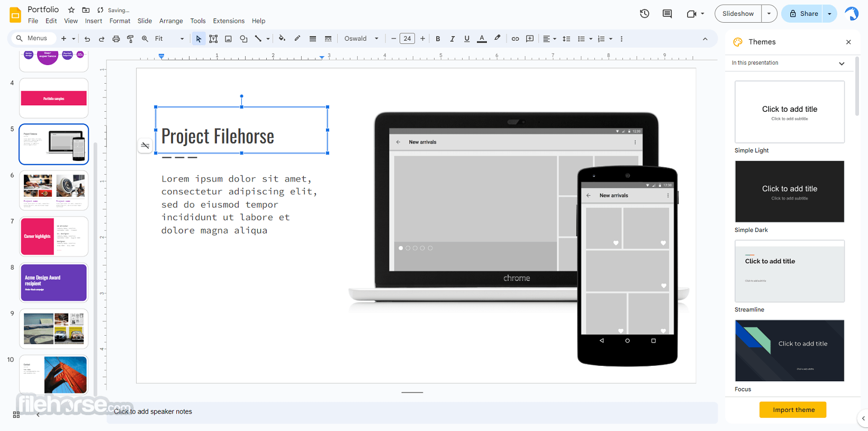Open comment history speech bubble icon

click(x=667, y=14)
